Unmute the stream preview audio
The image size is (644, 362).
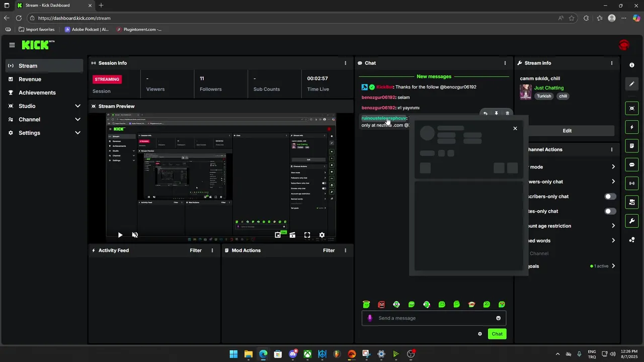(x=135, y=235)
